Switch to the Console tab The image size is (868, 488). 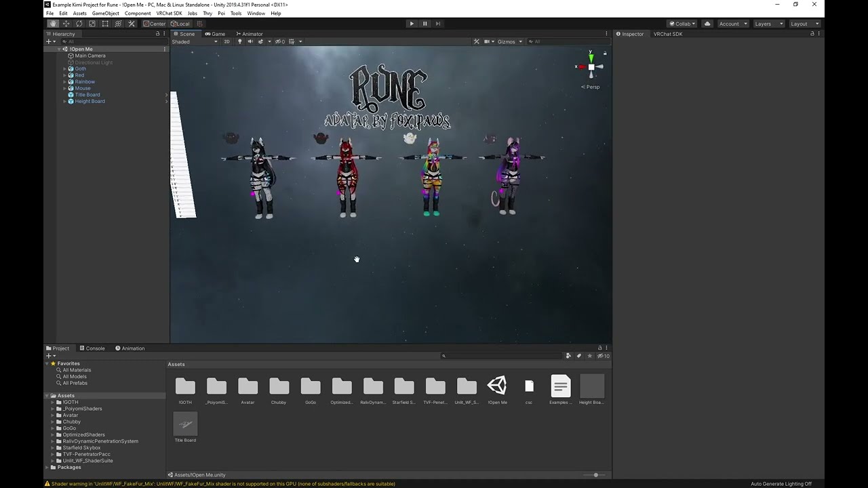pyautogui.click(x=92, y=348)
